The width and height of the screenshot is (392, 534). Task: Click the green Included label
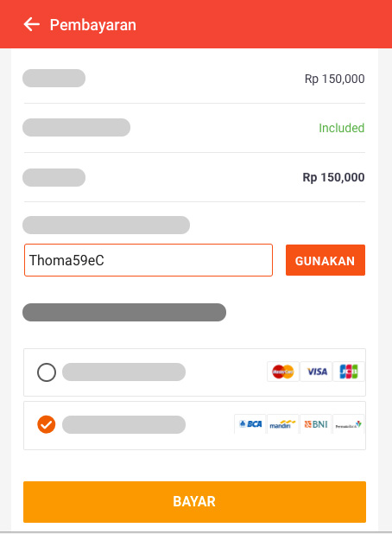pyautogui.click(x=342, y=128)
